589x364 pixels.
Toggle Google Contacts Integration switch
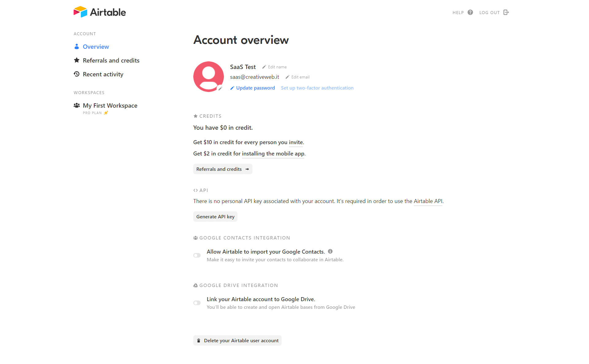(x=197, y=255)
